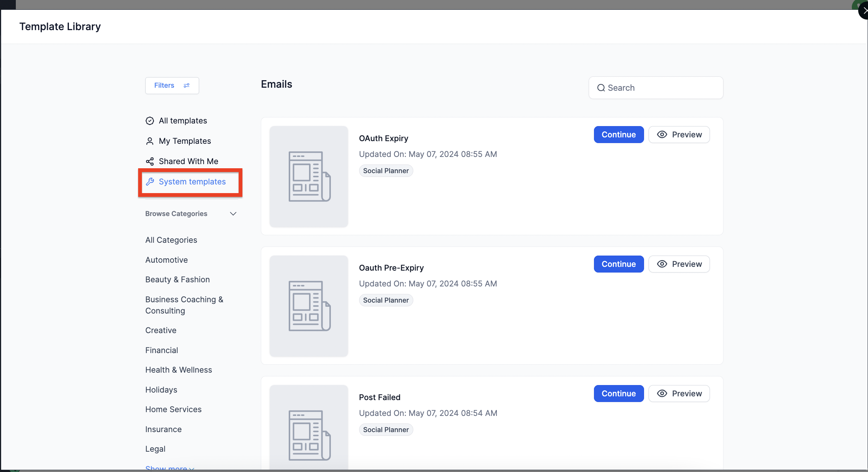Click the System templates wrench icon
Viewport: 868px width, 472px height.
(x=150, y=182)
